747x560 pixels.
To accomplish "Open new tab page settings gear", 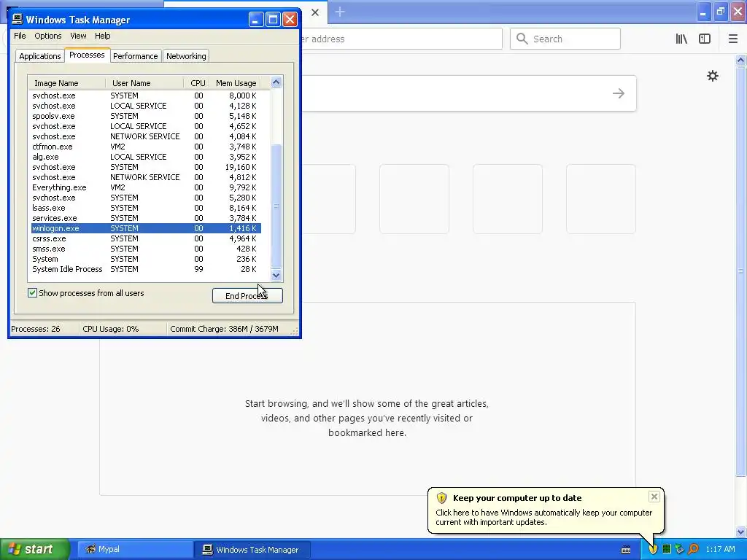I will click(712, 76).
